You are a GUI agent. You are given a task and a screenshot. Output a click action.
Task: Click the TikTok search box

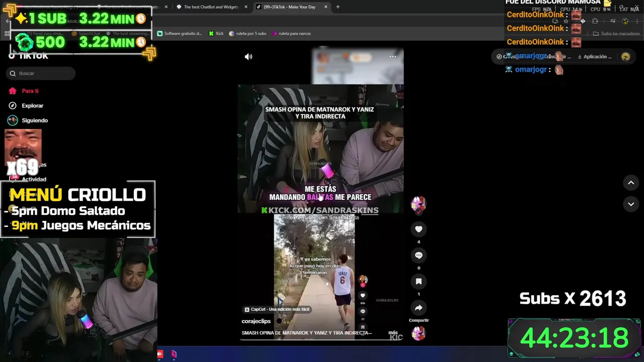click(x=41, y=73)
